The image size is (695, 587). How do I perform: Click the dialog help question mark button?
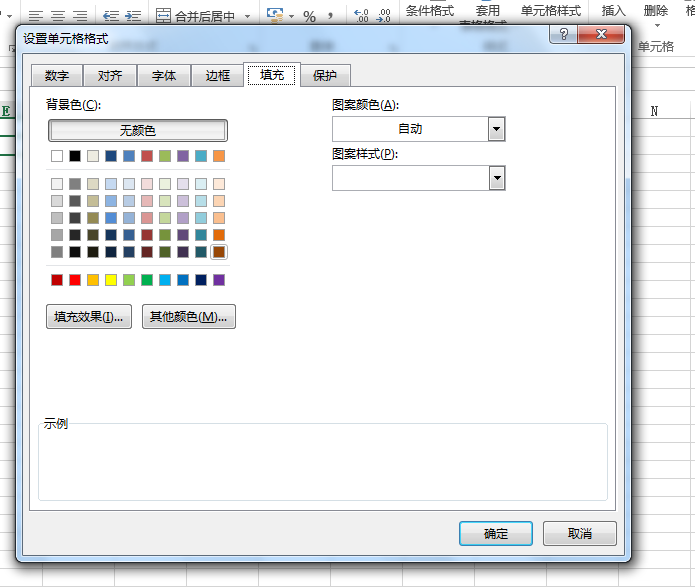tap(563, 34)
